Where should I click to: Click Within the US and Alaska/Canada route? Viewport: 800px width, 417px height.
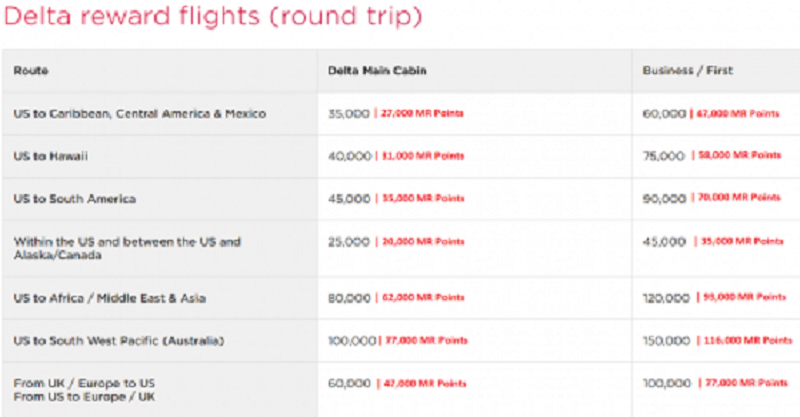pyautogui.click(x=127, y=248)
